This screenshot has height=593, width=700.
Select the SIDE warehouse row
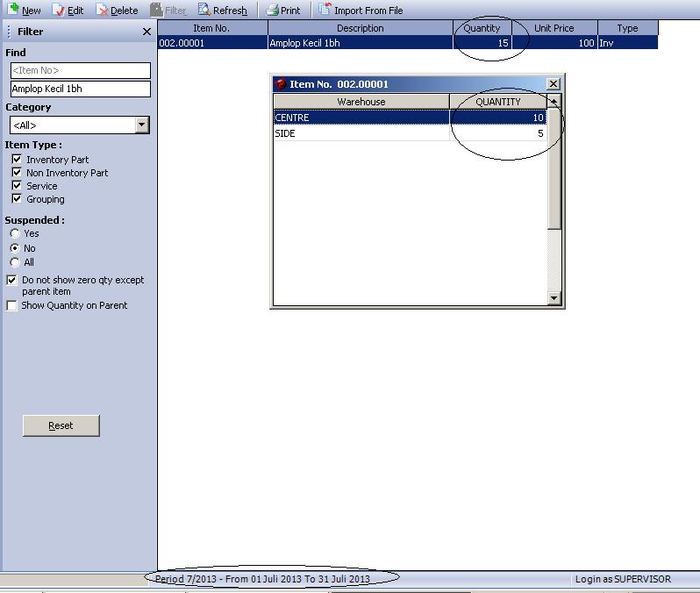(361, 133)
